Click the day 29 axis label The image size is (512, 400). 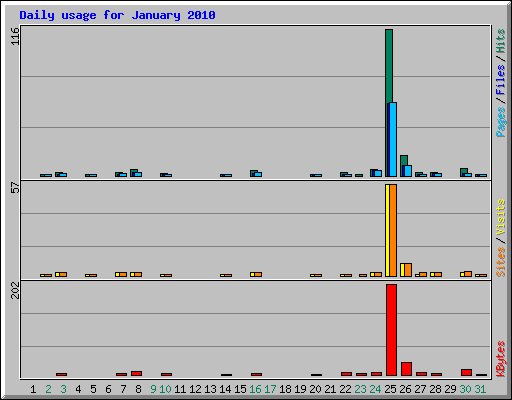[450, 389]
